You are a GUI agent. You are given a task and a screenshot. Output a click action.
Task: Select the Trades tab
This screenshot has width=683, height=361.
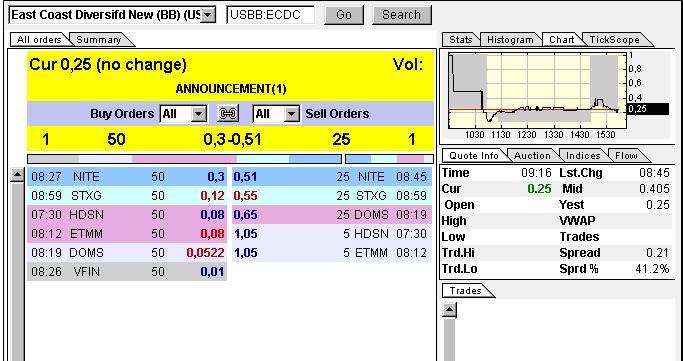pos(465,290)
